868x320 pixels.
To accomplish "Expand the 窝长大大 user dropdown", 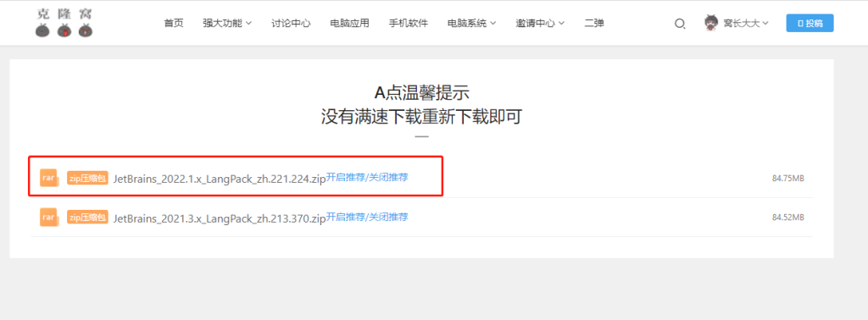I will (x=746, y=23).
